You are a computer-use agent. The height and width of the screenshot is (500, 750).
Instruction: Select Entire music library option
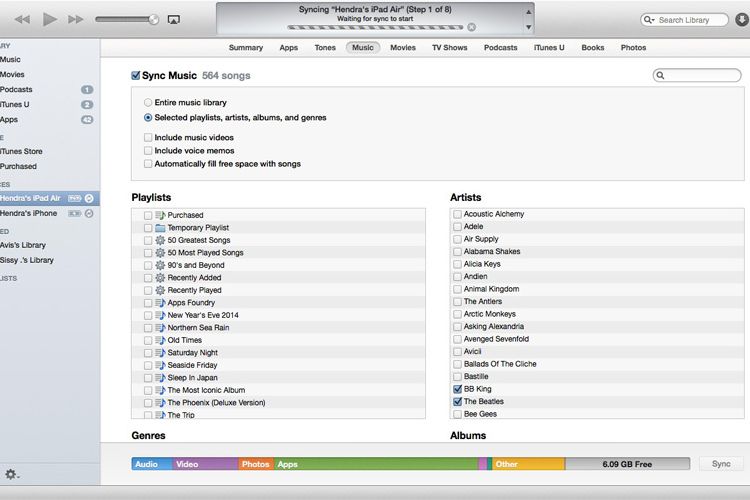click(x=148, y=102)
